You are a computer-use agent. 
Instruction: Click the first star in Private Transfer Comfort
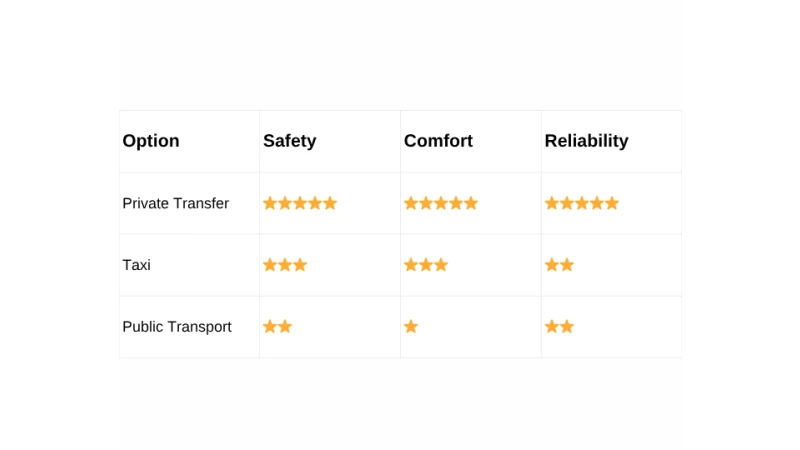pyautogui.click(x=411, y=203)
